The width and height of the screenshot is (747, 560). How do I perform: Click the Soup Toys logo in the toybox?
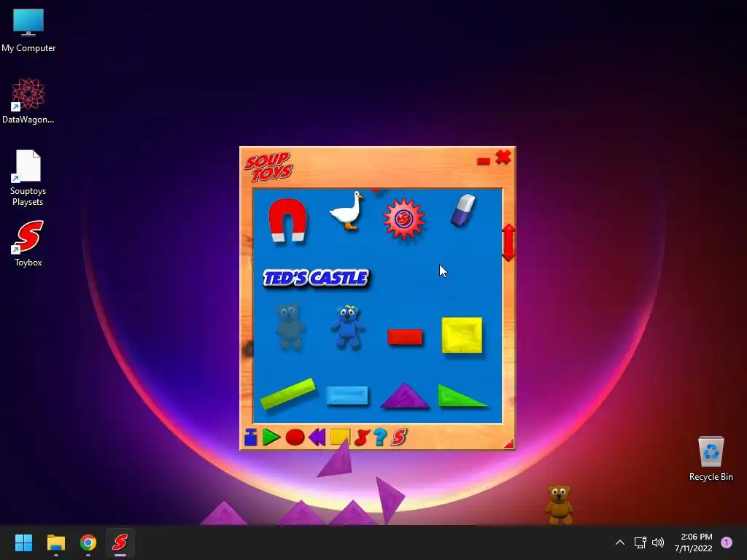tap(268, 167)
